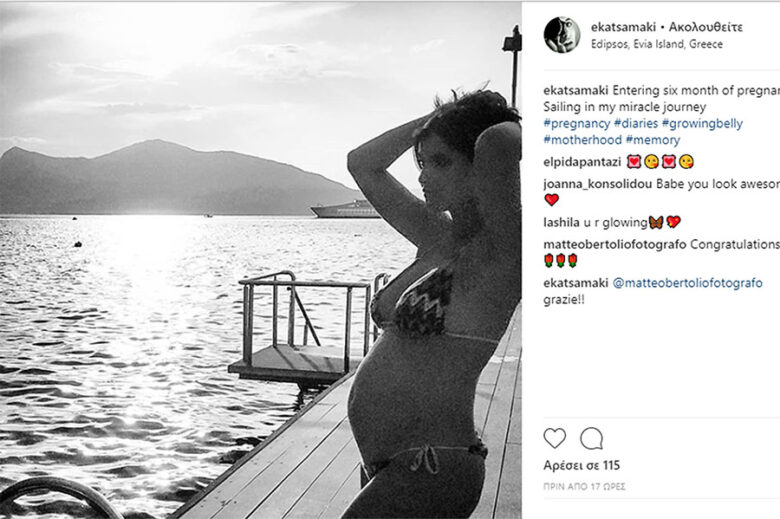Open ekatsamaki username in post header
The height and width of the screenshot is (519, 780).
pyautogui.click(x=623, y=27)
